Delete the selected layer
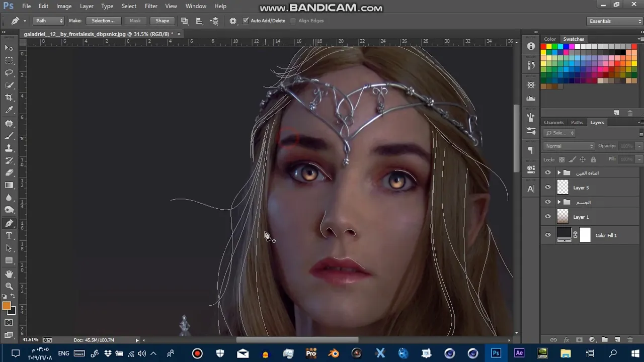The image size is (644, 362). pyautogui.click(x=630, y=340)
